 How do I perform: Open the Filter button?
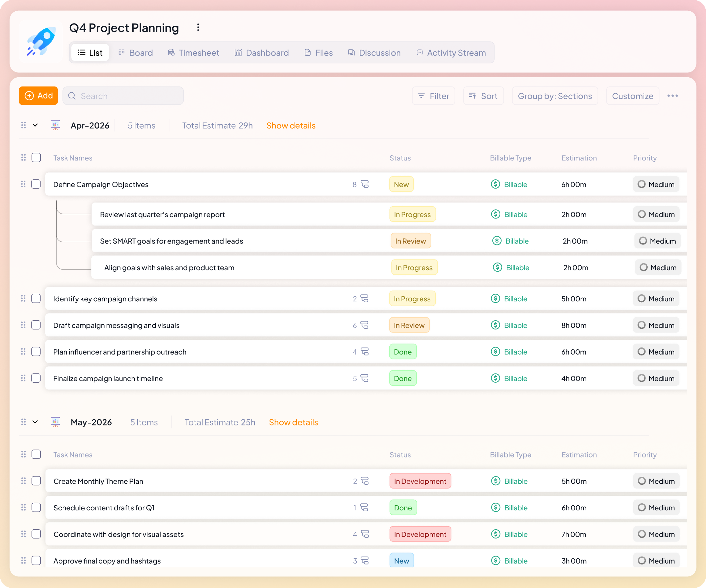click(x=433, y=96)
